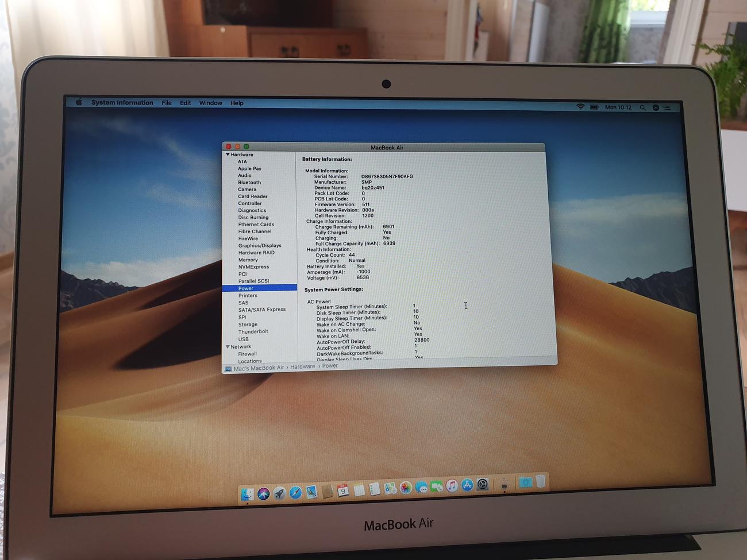
Task: Open the System Information app menu
Action: point(122,103)
